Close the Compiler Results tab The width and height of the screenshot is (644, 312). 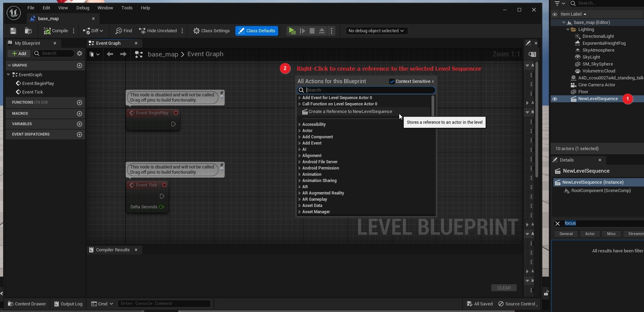pos(136,250)
